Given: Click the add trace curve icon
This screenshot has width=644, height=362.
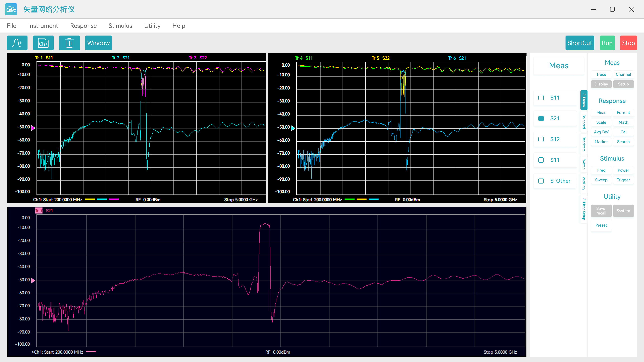Looking at the screenshot, I should coord(17,43).
